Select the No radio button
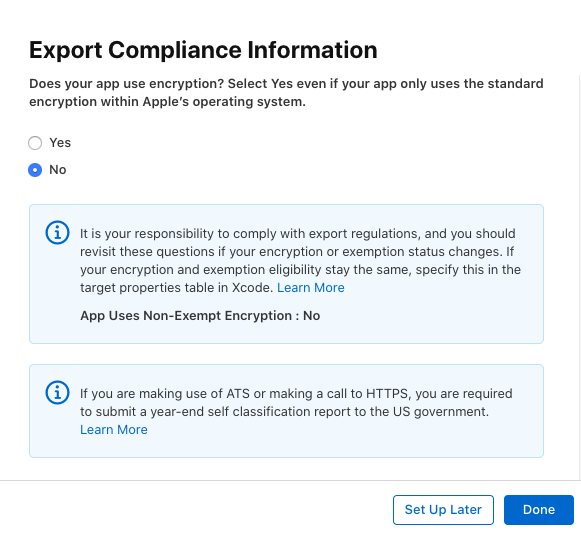The height and width of the screenshot is (534, 581). 35,170
